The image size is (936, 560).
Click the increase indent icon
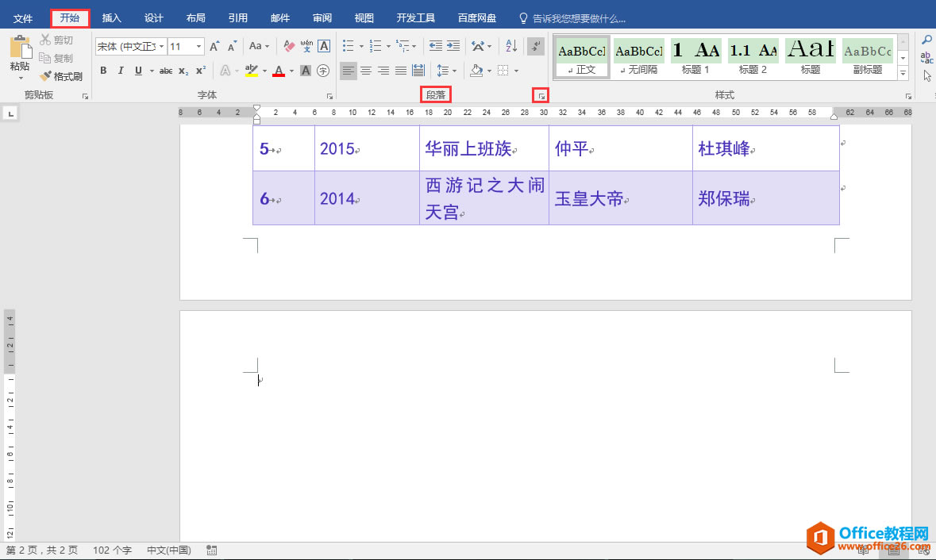point(453,46)
